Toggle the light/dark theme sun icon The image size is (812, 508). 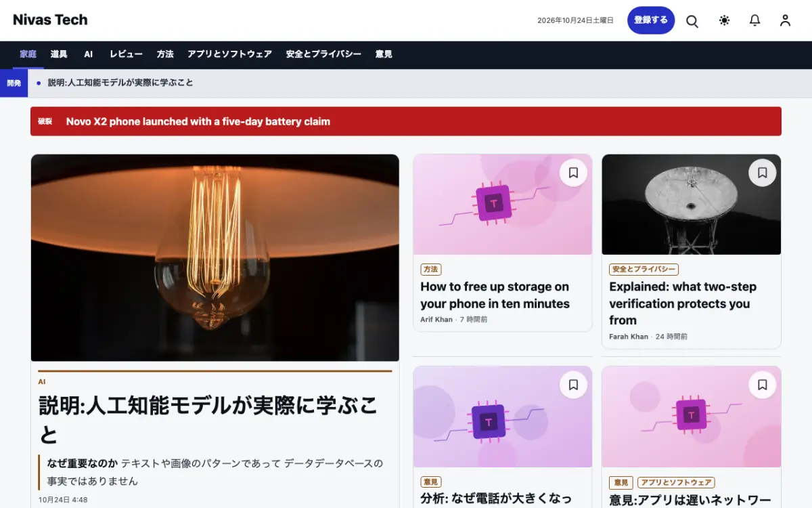[724, 20]
